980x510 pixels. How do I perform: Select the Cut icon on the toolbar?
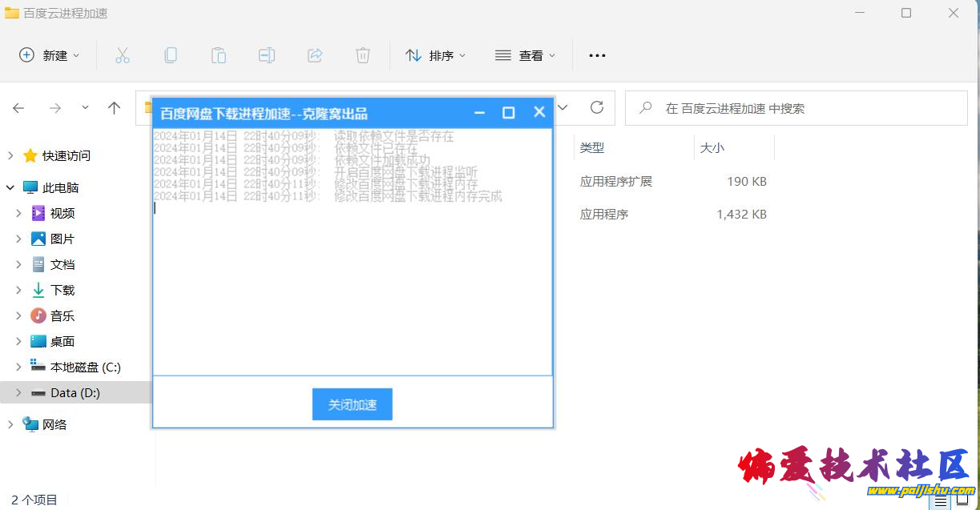122,54
